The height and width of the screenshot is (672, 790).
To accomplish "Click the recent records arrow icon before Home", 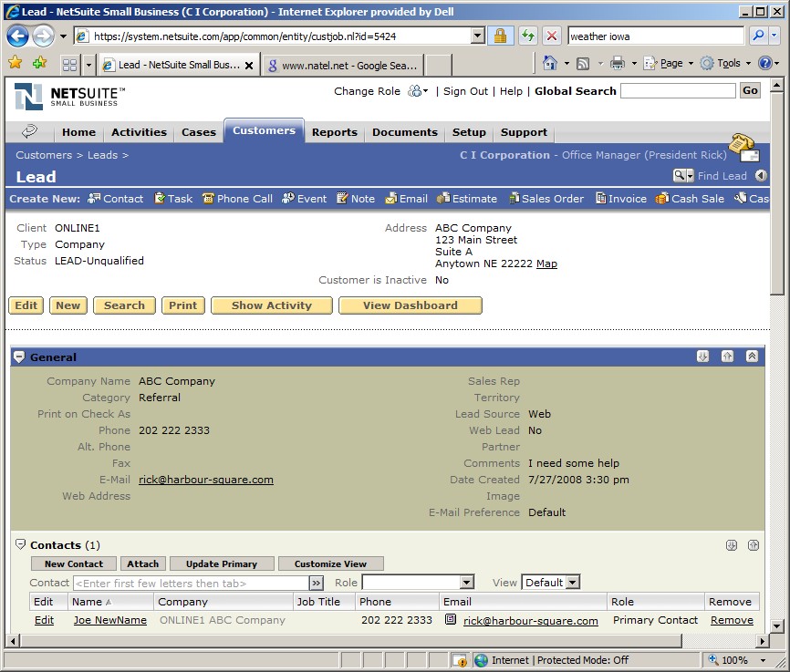I will tap(29, 131).
